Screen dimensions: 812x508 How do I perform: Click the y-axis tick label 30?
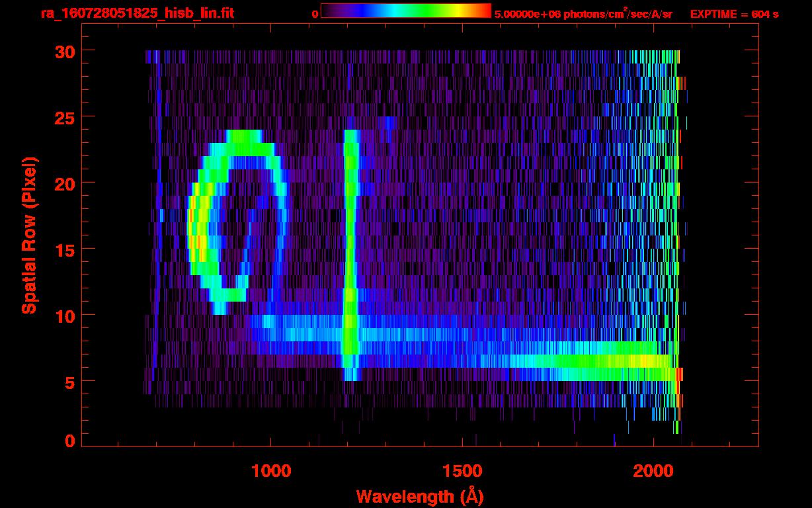click(x=63, y=51)
